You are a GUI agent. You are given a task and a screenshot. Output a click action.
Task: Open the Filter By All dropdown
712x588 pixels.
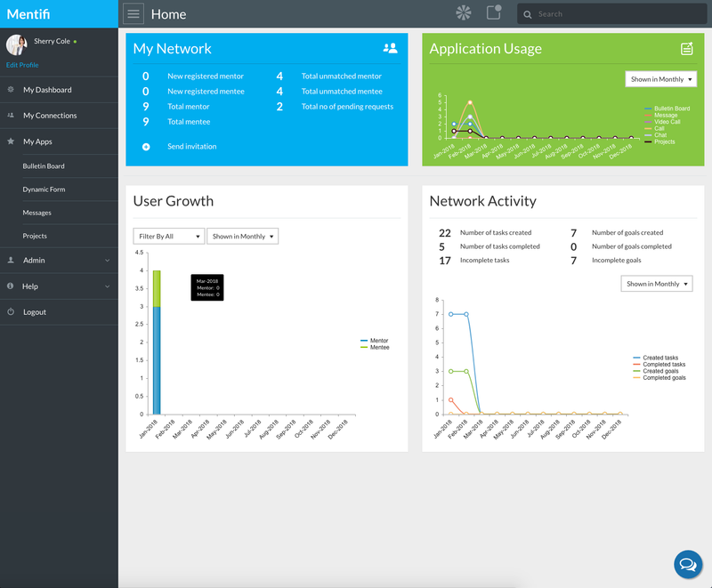pos(169,236)
